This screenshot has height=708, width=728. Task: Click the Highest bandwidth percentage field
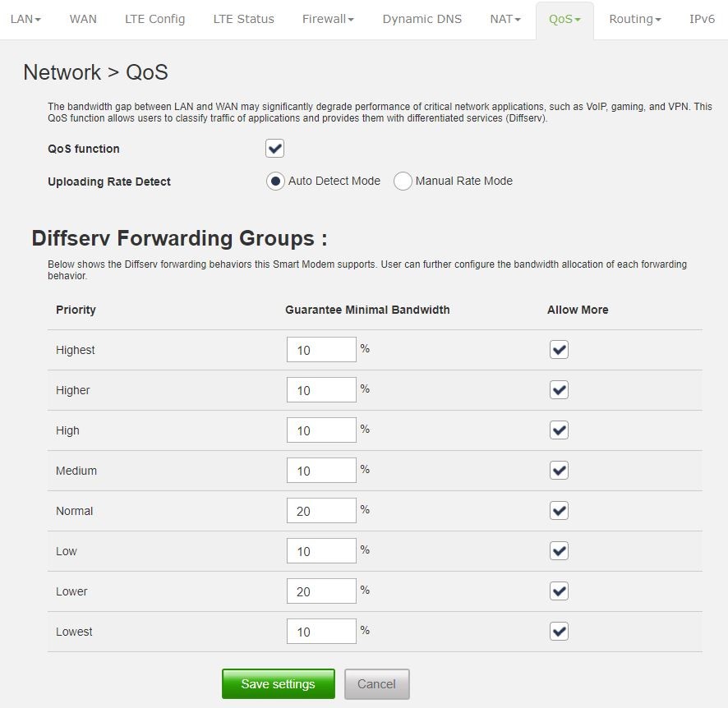[x=321, y=349]
